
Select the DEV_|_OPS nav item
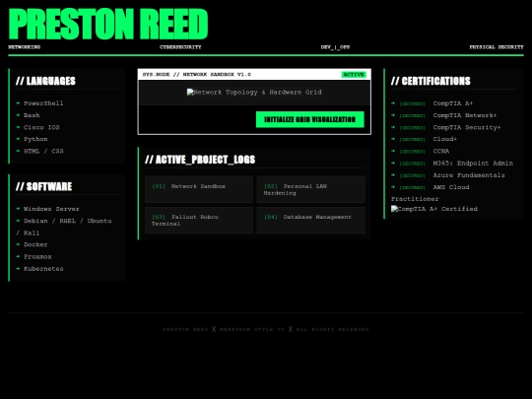click(335, 47)
